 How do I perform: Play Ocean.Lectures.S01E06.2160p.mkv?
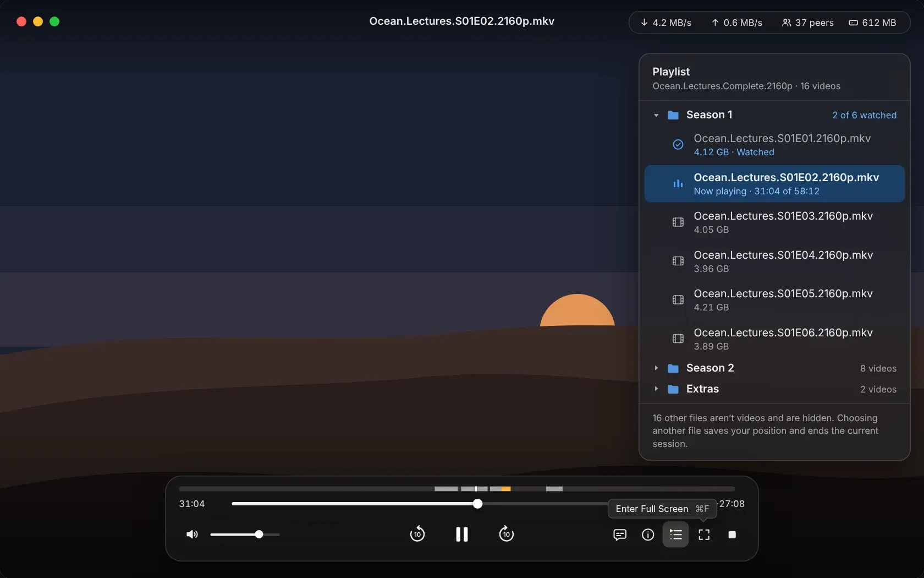tap(774, 339)
